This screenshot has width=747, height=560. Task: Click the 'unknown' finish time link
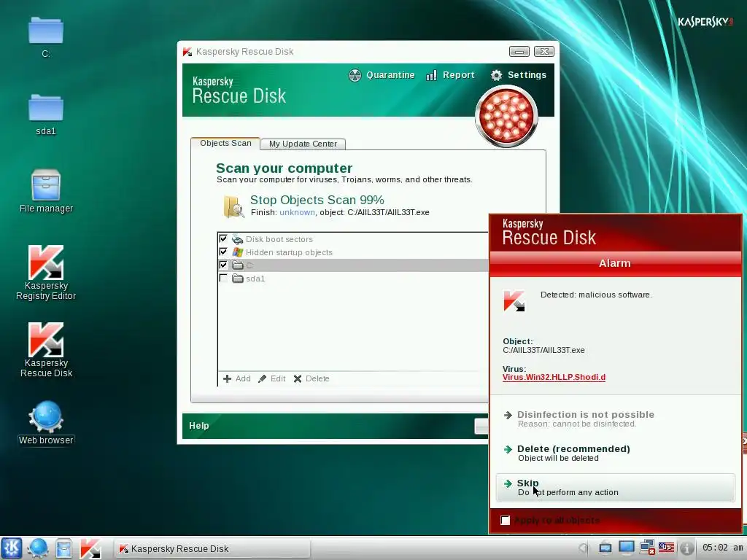[x=297, y=212]
